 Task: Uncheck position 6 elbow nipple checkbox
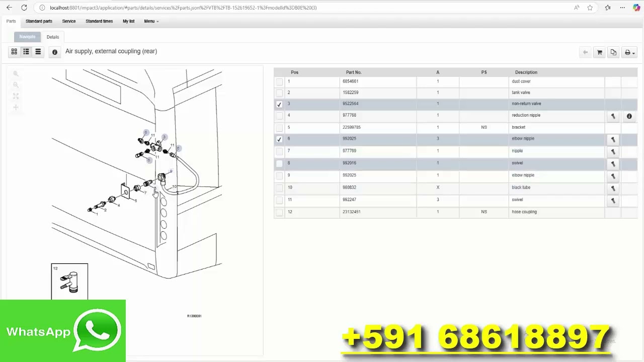coord(279,139)
